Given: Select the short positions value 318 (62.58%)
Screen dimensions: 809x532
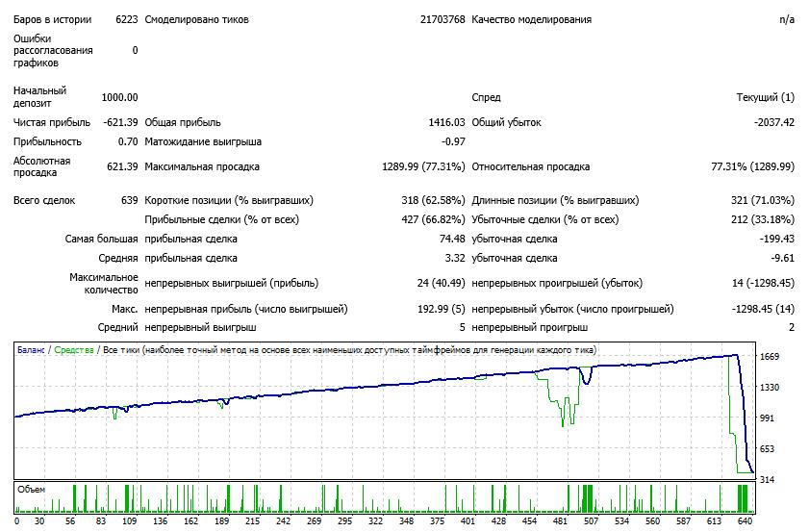Looking at the screenshot, I should (x=434, y=201).
